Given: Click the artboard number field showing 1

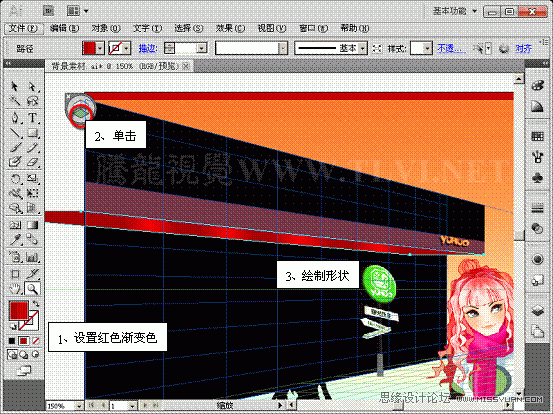Looking at the screenshot, I should click(119, 406).
